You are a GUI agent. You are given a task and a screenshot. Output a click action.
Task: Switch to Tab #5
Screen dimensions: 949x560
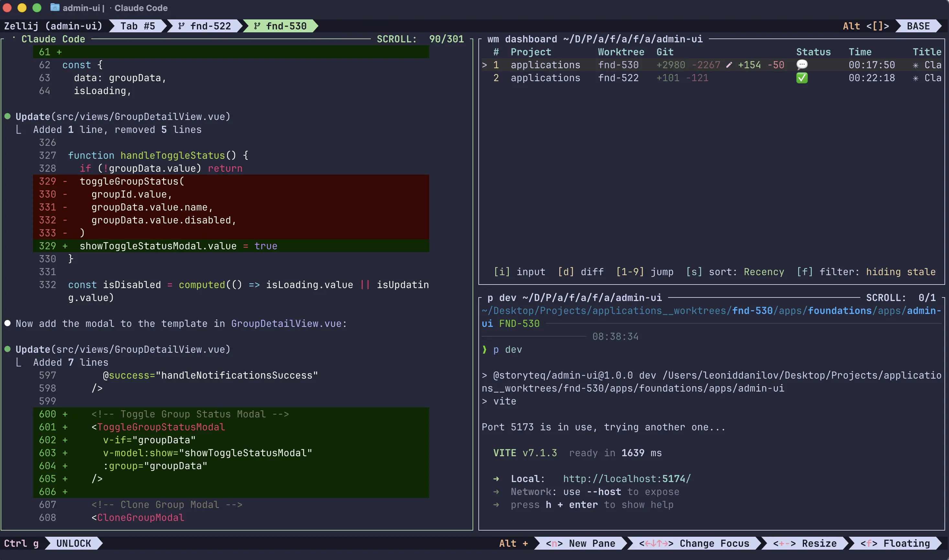tap(138, 26)
